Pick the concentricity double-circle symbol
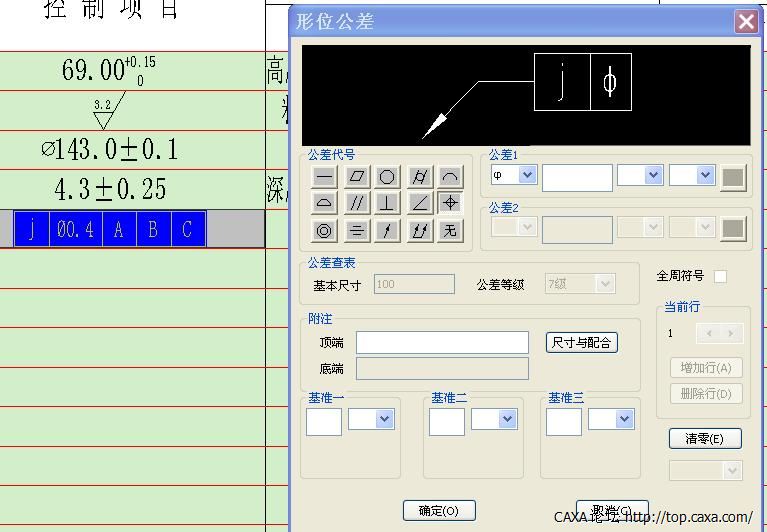Viewport: 767px width, 532px height. [x=324, y=231]
